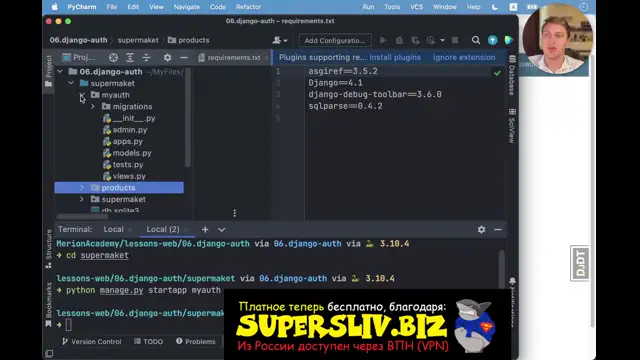
Task: Collapse the supermaket folder in tree
Action: pyautogui.click(x=71, y=83)
